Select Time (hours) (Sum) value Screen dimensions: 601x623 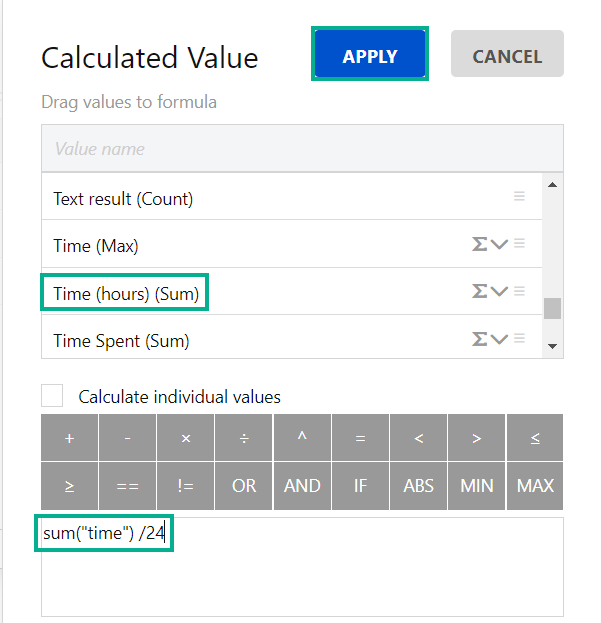coord(126,293)
